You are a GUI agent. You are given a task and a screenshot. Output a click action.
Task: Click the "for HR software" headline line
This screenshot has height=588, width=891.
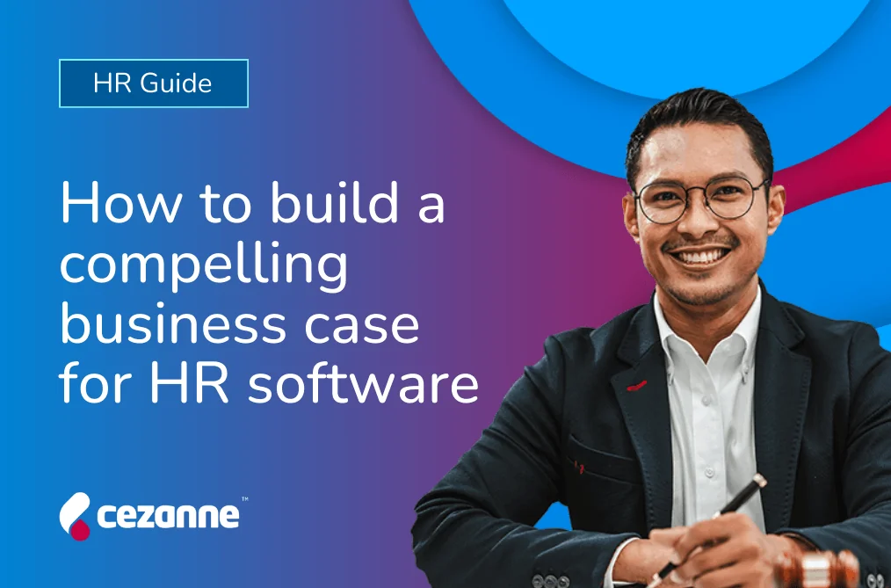point(269,383)
